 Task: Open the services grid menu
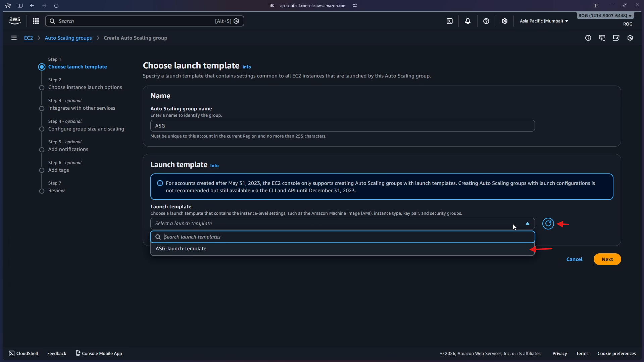(36, 21)
